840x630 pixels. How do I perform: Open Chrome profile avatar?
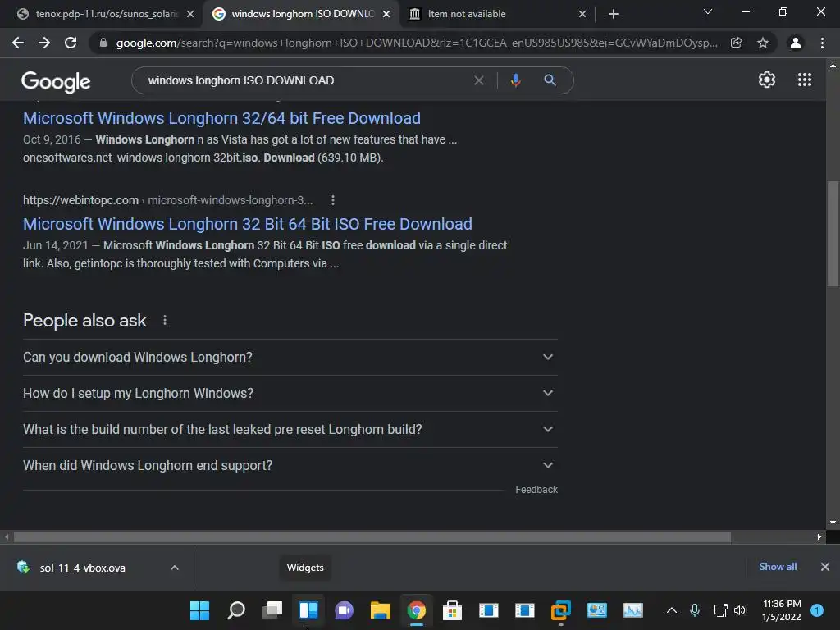[796, 43]
